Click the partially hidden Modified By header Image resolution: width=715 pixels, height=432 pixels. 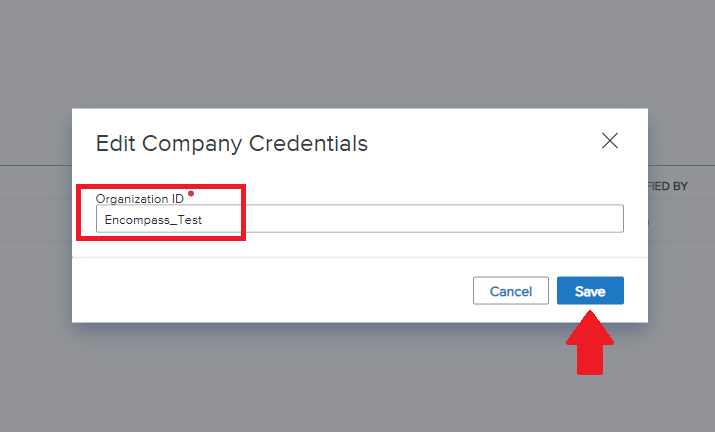[668, 186]
